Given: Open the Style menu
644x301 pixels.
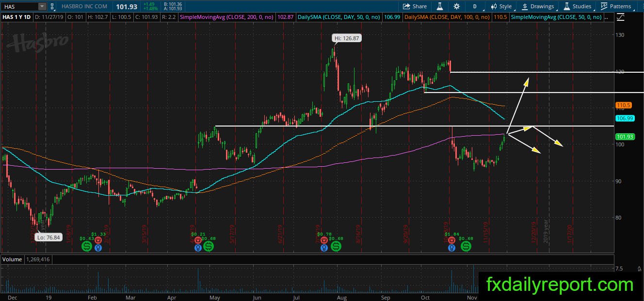Looking at the screenshot, I should (501, 6).
